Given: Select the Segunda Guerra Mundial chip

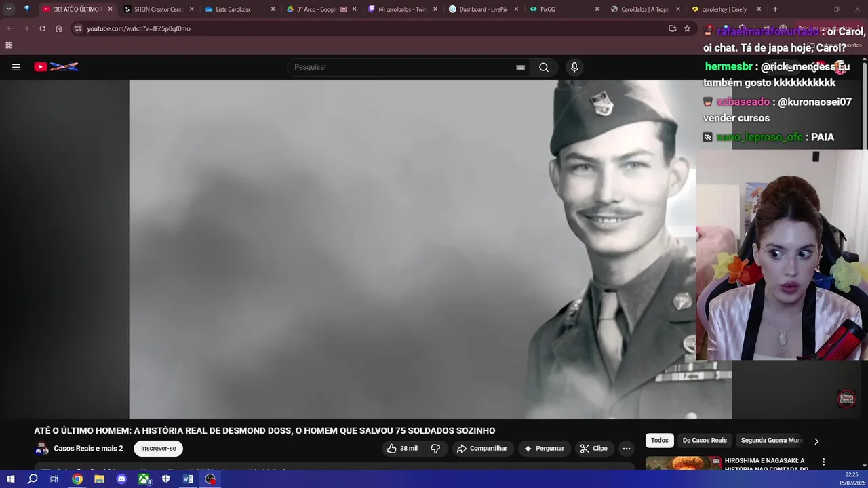Looking at the screenshot, I should click(x=772, y=441).
